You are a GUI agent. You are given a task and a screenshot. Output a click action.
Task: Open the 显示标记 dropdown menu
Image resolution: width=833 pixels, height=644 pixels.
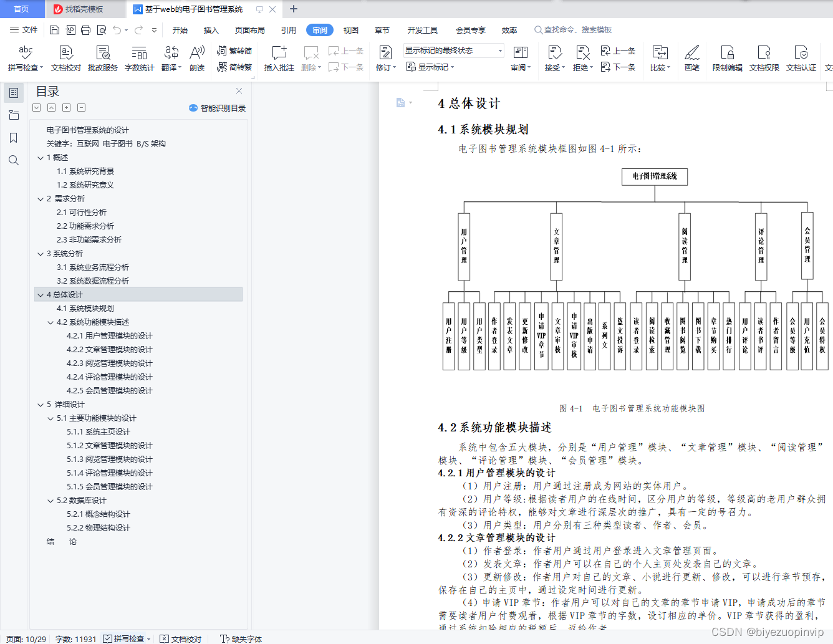[x=430, y=67]
